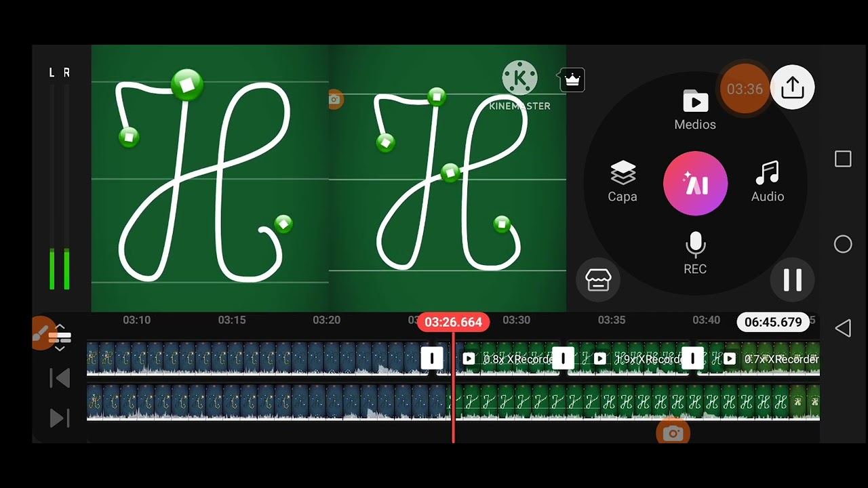868x488 pixels.
Task: Open transition before 0.8x XRecorder clip
Action: (x=432, y=358)
